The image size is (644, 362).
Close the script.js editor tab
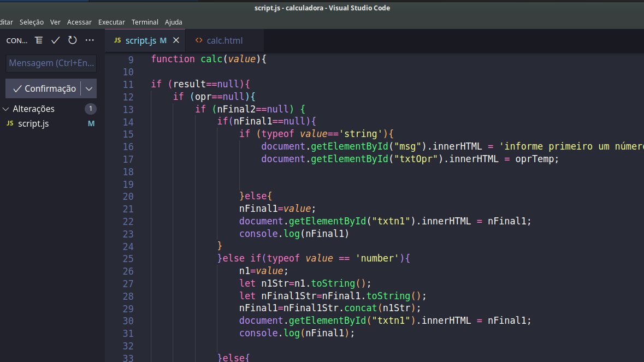click(x=176, y=40)
